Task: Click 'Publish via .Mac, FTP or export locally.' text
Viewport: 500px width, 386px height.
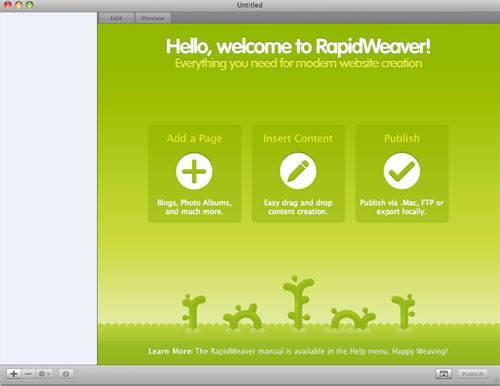Action: coord(402,207)
